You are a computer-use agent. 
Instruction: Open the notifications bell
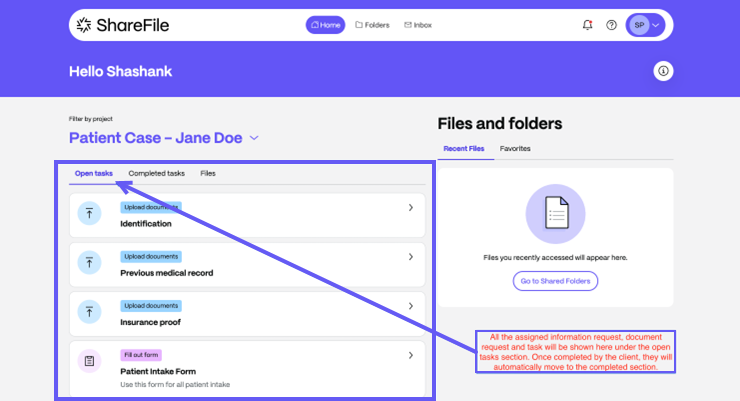(x=587, y=25)
